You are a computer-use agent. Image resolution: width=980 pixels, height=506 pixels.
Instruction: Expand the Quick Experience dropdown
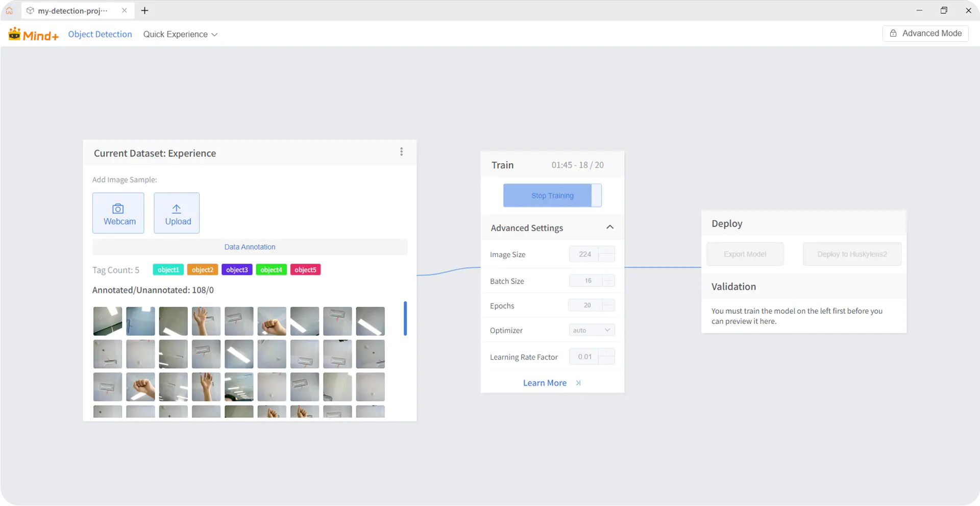[180, 35]
